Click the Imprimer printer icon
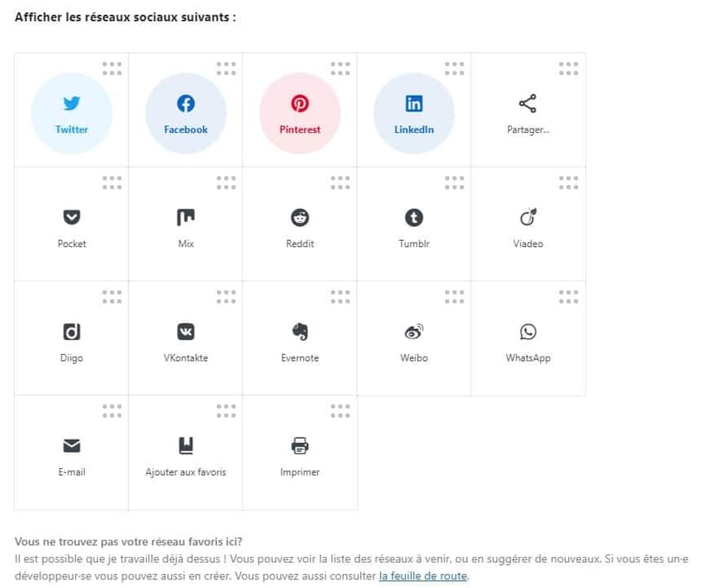This screenshot has height=588, width=715. coord(300,446)
